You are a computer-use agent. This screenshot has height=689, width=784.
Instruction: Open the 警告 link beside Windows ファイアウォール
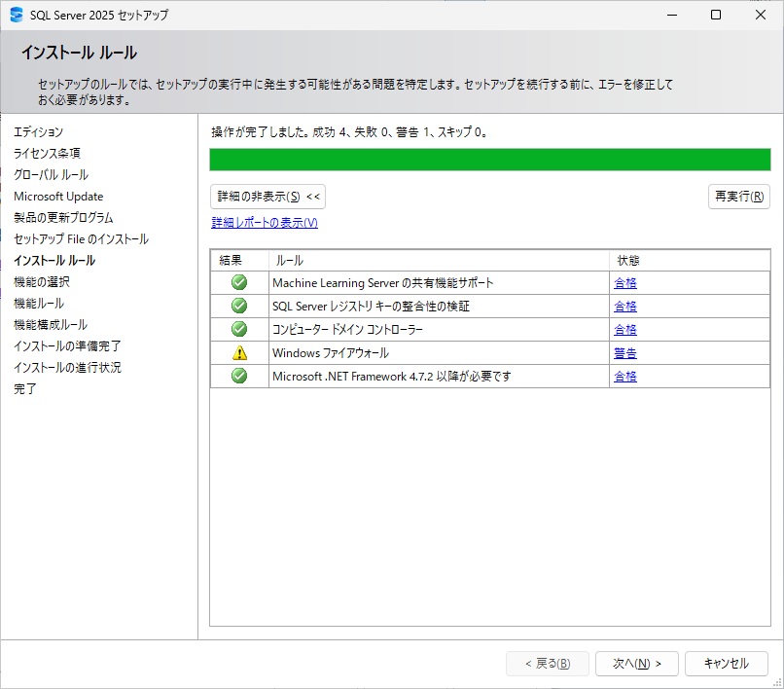click(624, 352)
